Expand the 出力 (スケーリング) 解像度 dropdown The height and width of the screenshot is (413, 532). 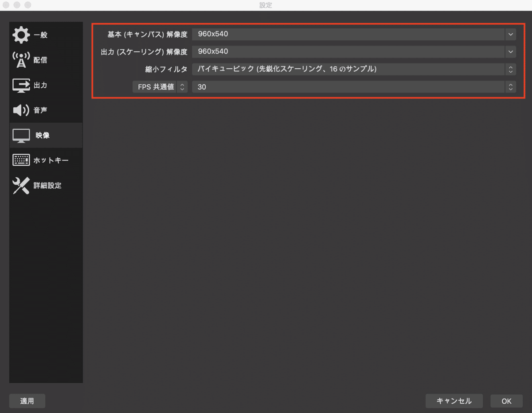510,51
